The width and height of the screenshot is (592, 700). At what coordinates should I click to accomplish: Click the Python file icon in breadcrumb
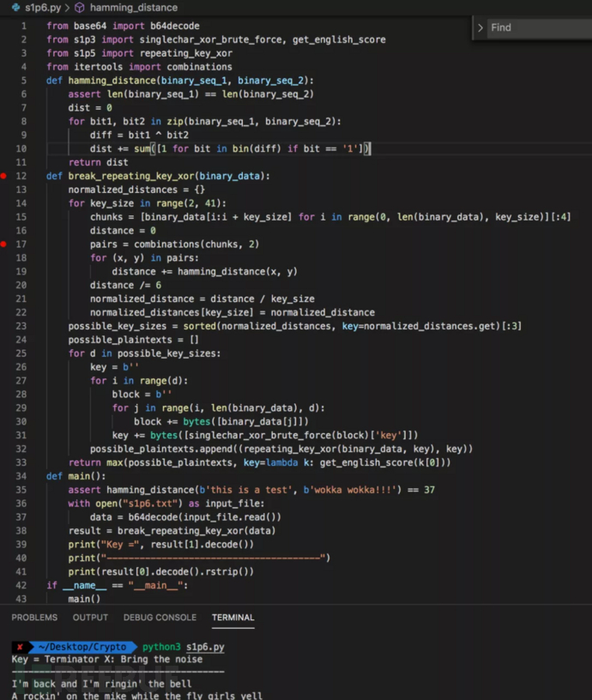tap(5, 7)
